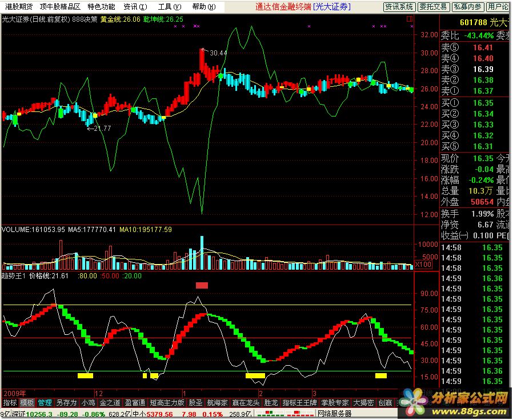Select the 创赢 indicator tab

coord(386,403)
